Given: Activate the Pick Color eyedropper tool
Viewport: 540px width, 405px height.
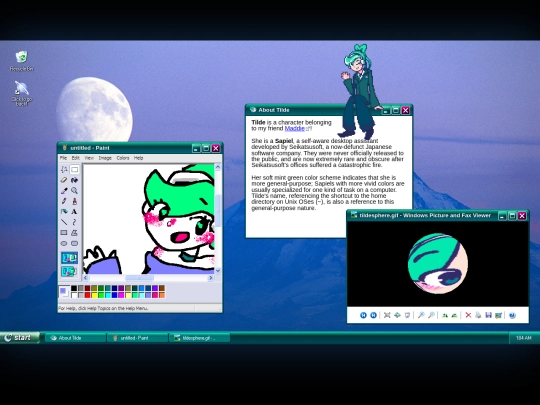Looking at the screenshot, I should tap(64, 191).
